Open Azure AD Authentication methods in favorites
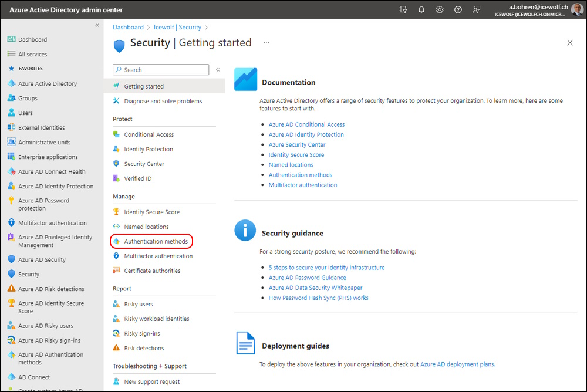The width and height of the screenshot is (587, 392). [52, 359]
